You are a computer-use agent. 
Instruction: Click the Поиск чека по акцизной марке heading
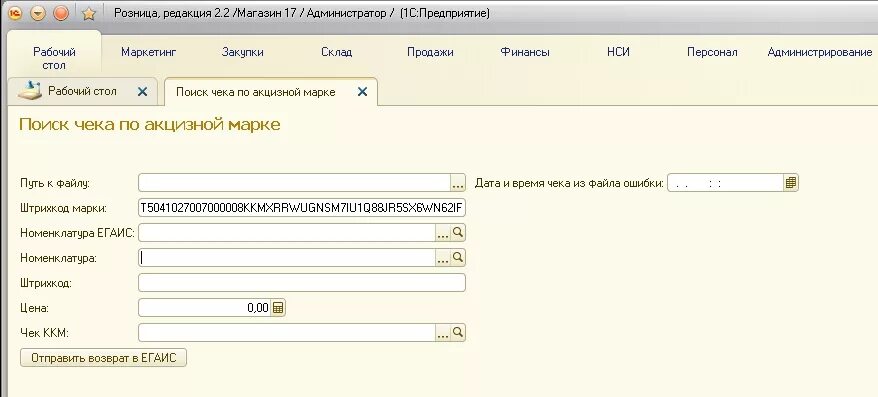(x=150, y=124)
